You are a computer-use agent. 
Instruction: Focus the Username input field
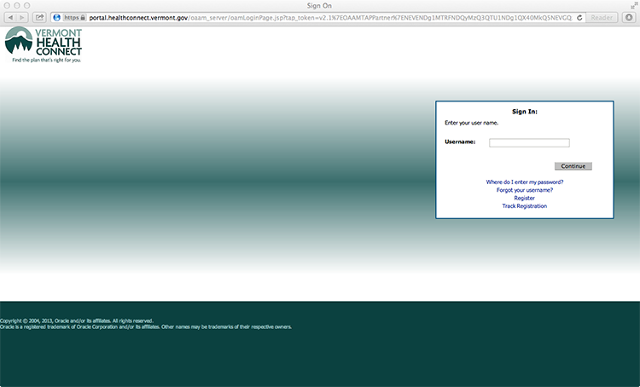click(529, 142)
